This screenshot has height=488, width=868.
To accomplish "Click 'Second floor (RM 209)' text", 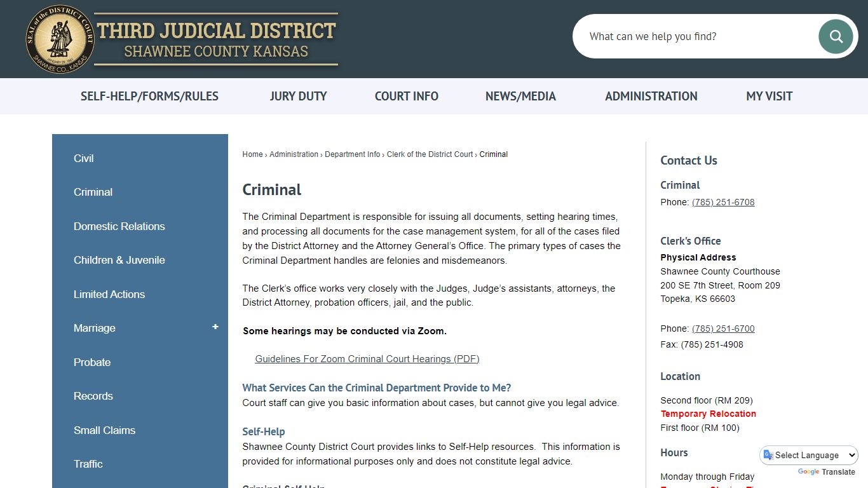I will (x=706, y=400).
